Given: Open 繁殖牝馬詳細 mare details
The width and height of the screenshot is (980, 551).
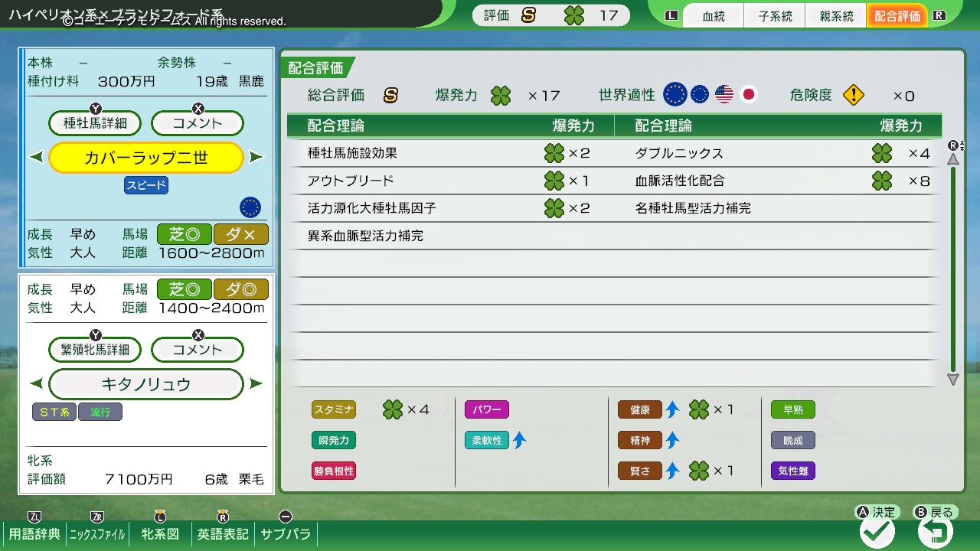Looking at the screenshot, I should 96,350.
